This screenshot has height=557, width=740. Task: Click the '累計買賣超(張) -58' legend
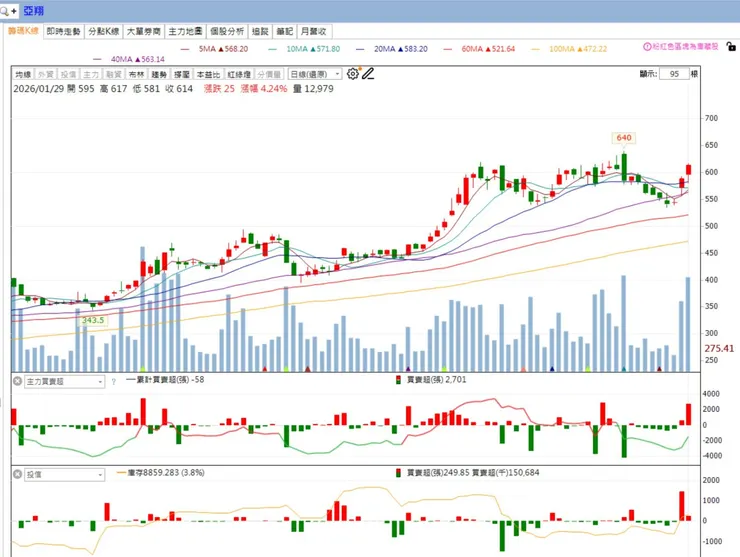165,380
